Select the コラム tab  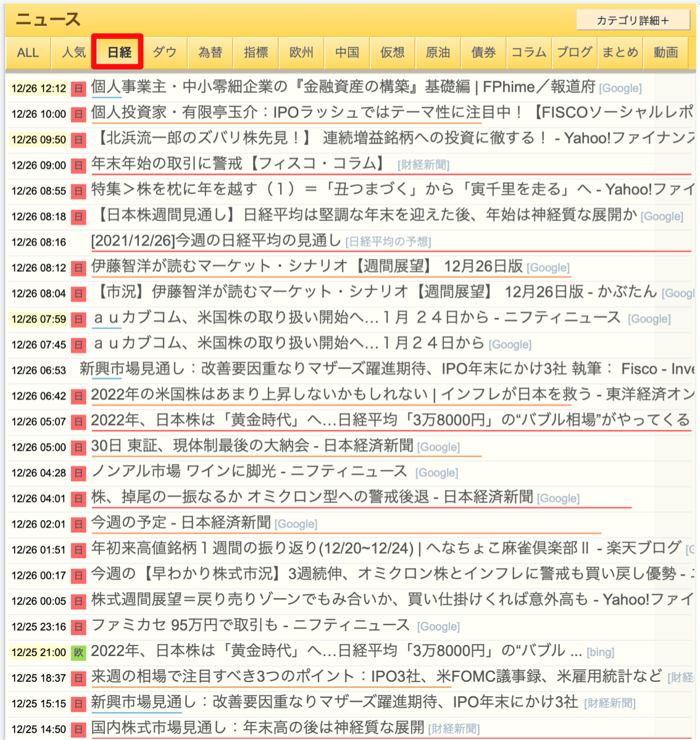[529, 53]
